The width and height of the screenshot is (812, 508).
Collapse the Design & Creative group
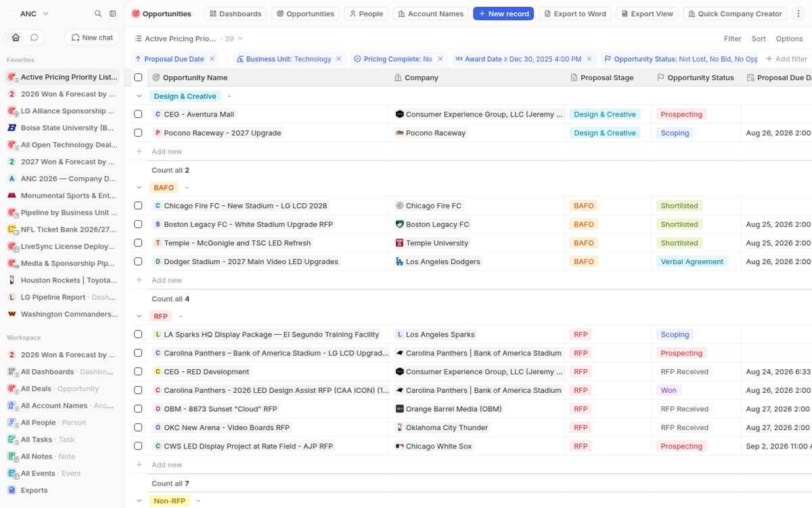click(139, 96)
